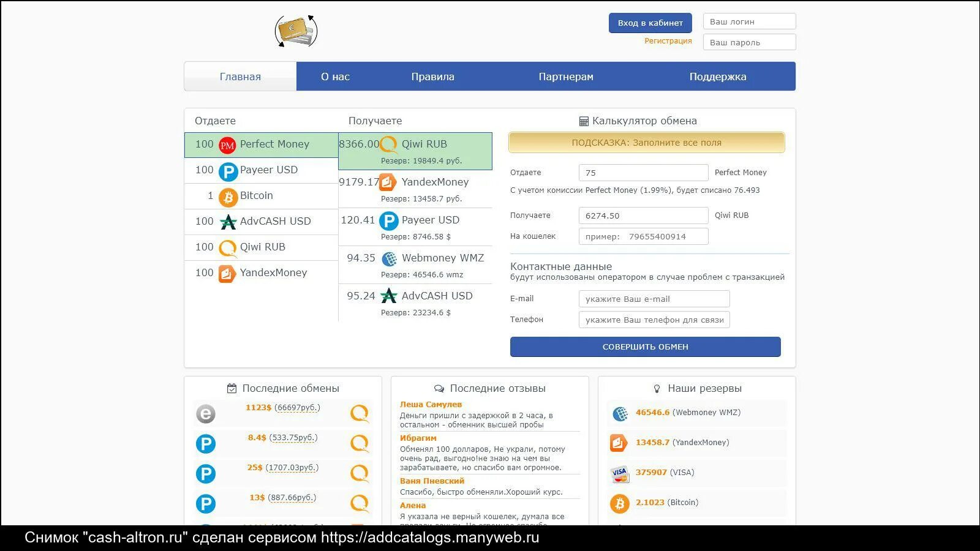Focus the Ваш пароль field
Viewport: 980px width, 551px height.
click(749, 42)
